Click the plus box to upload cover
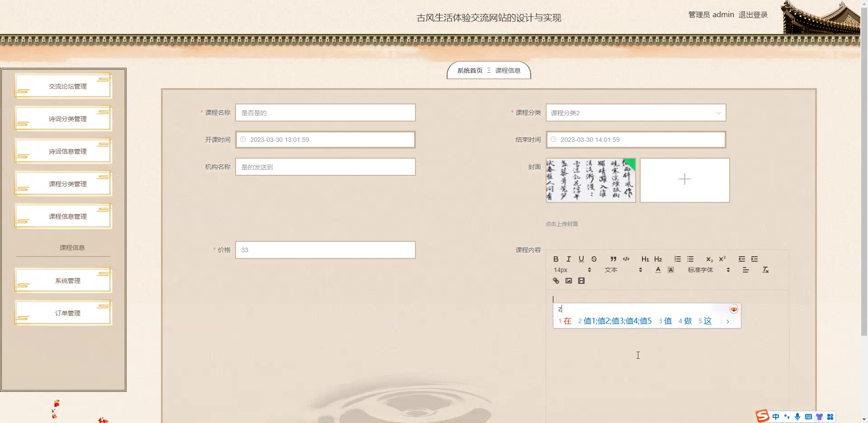The height and width of the screenshot is (423, 868). (x=684, y=180)
